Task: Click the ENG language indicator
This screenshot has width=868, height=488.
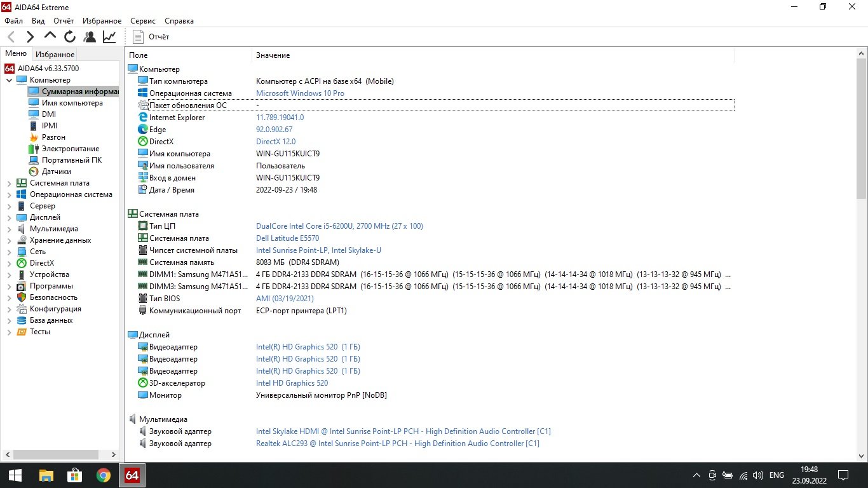Action: pos(776,475)
